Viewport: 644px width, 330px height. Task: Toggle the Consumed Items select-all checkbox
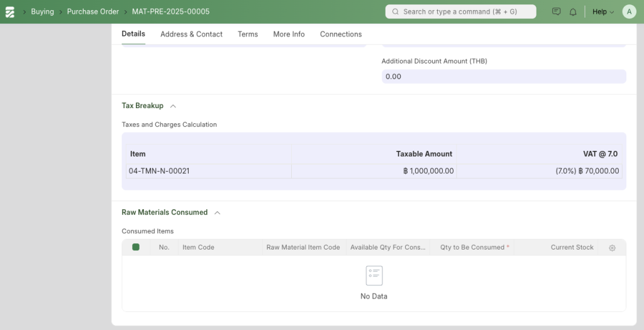coord(136,247)
